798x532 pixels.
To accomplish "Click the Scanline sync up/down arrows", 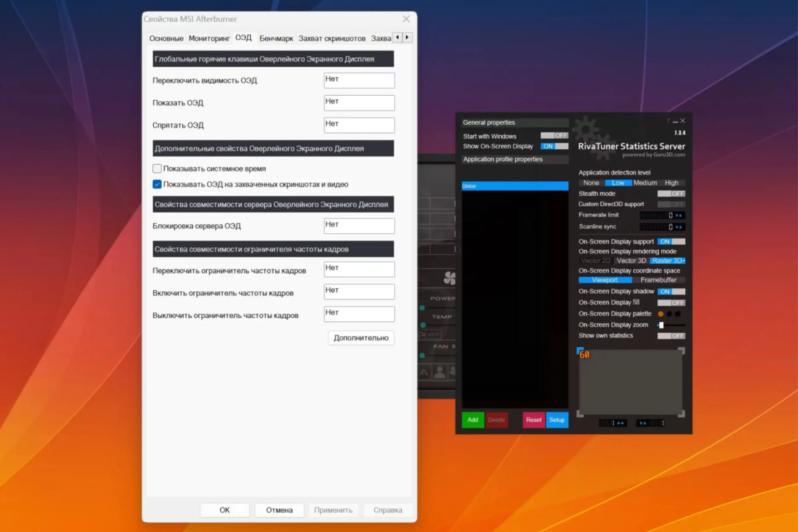I will pyautogui.click(x=679, y=227).
